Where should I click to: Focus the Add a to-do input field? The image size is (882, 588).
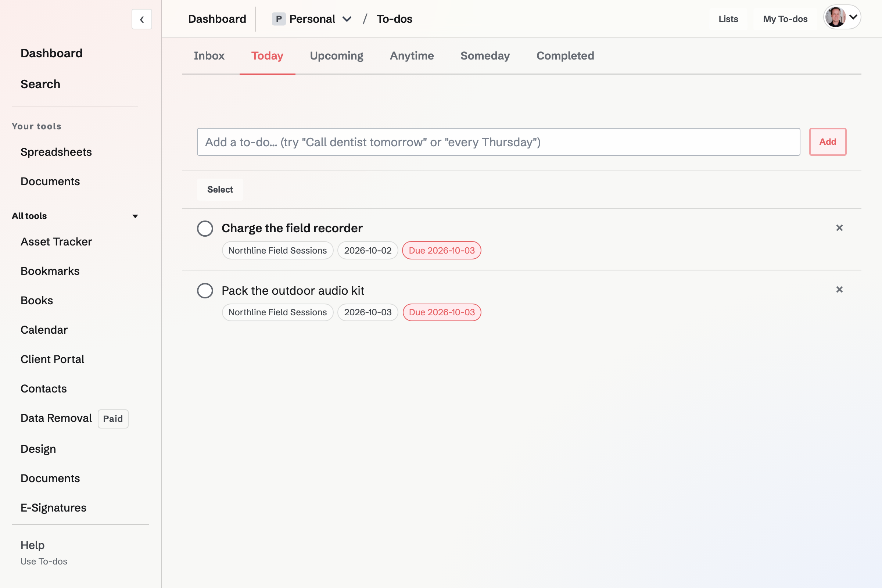(x=498, y=142)
